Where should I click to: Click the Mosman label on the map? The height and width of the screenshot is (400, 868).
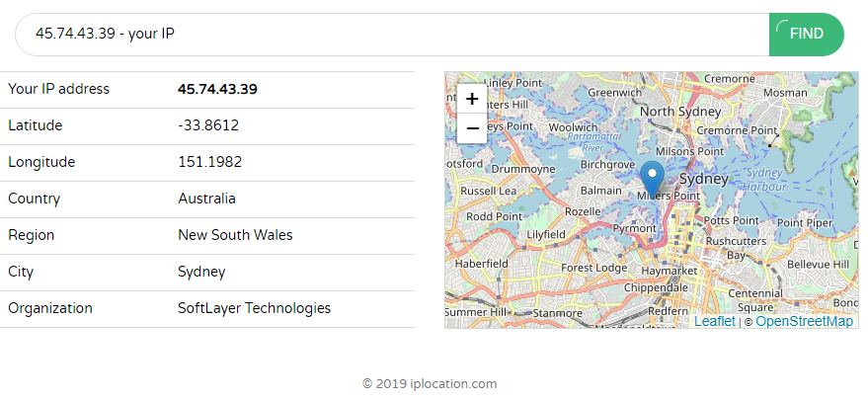[x=785, y=93]
